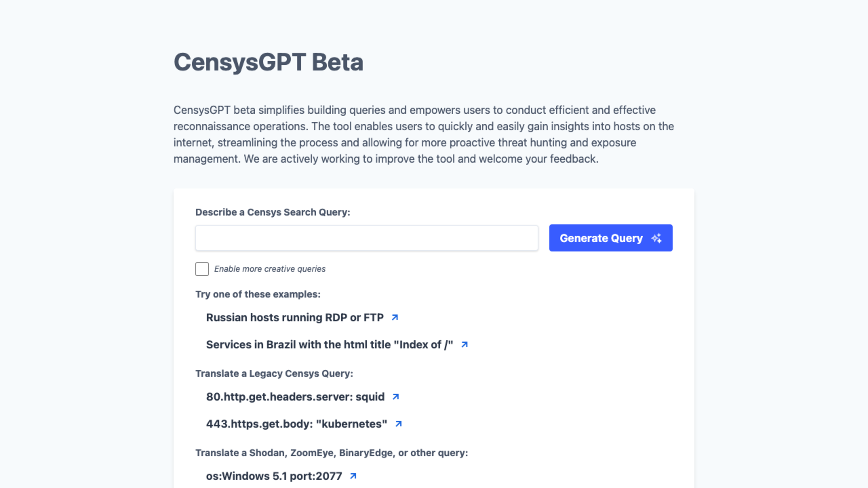Focus the Censys search query input field
The width and height of the screenshot is (868, 488).
(x=367, y=238)
